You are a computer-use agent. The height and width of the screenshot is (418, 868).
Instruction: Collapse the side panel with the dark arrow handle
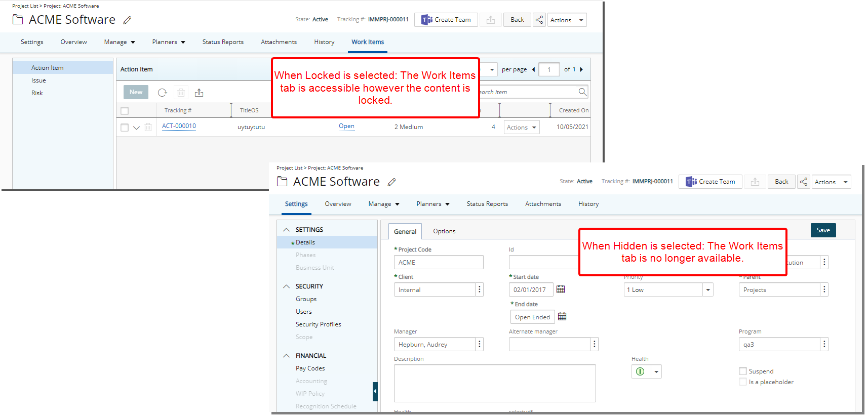375,391
